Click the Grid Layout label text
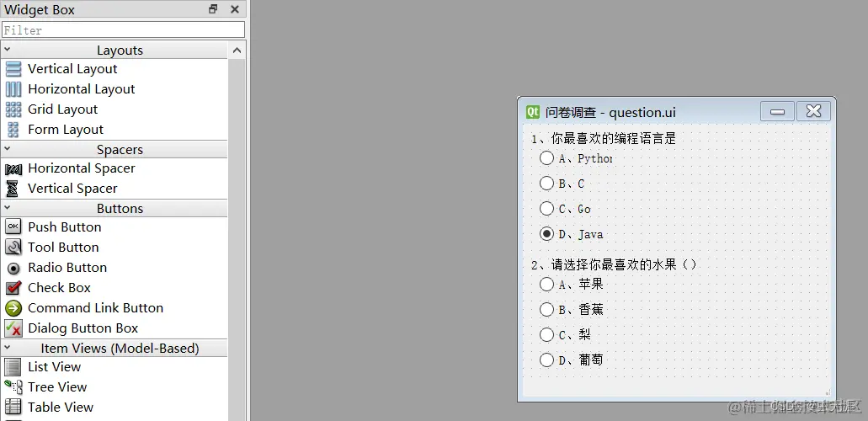This screenshot has width=868, height=421. (62, 109)
